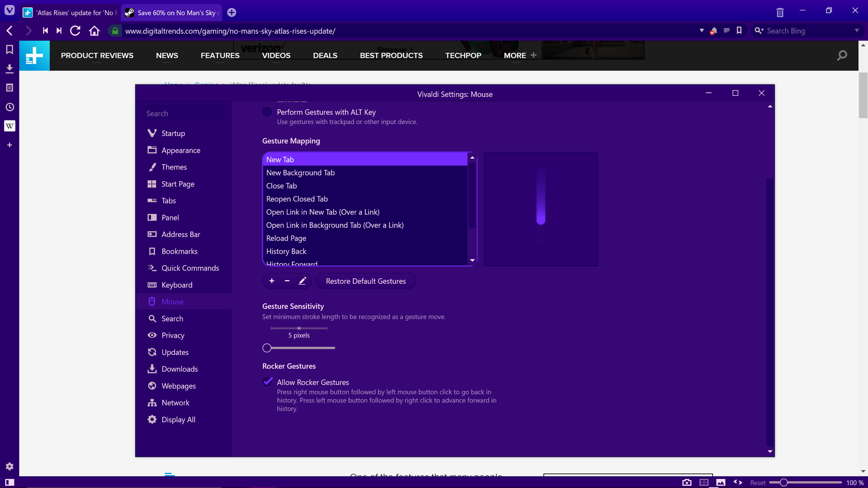The image size is (868, 488).
Task: Go to the Home page icon
Action: pos(94,31)
